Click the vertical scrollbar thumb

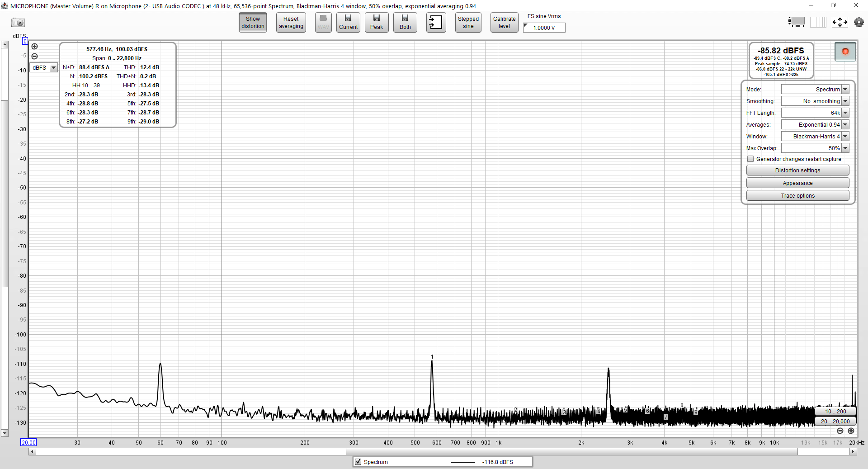click(x=5, y=194)
